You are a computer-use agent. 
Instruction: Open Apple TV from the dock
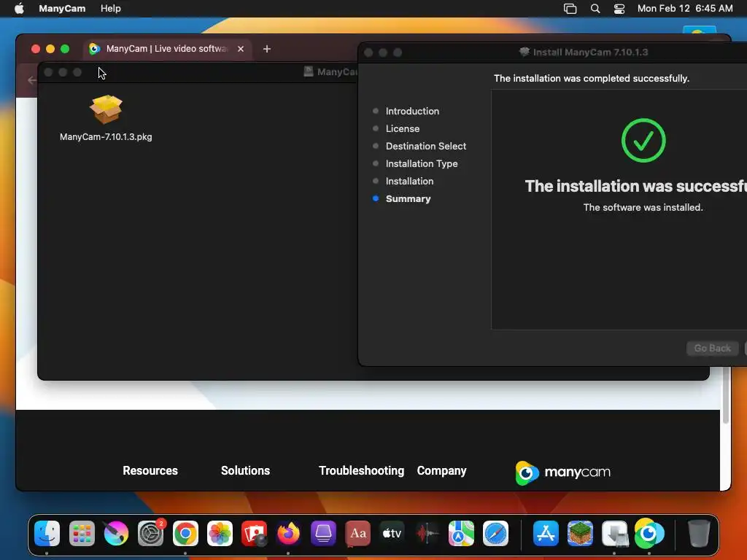coord(392,533)
